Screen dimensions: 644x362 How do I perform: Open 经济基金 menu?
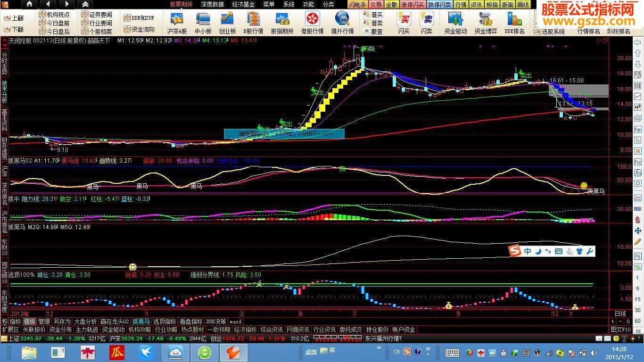point(244,4)
